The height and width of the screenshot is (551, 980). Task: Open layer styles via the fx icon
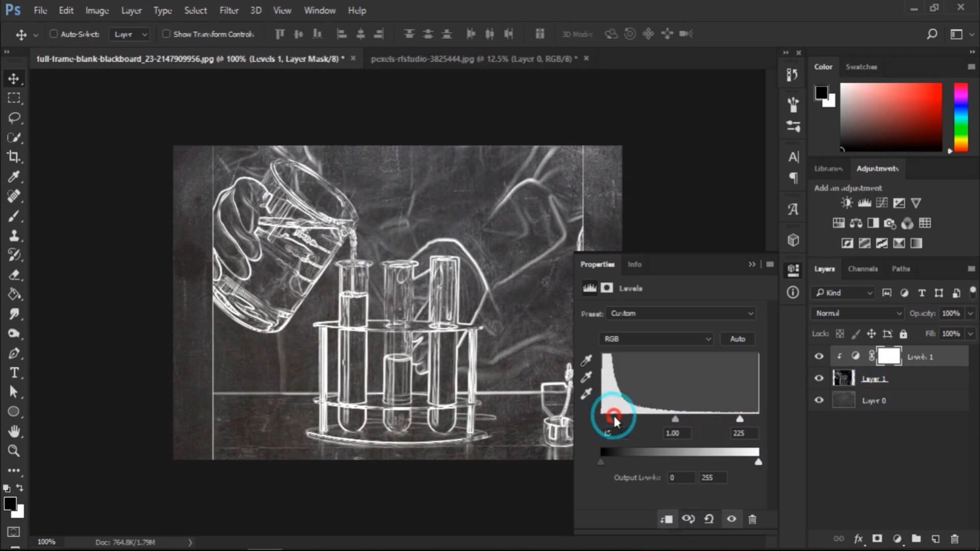859,538
